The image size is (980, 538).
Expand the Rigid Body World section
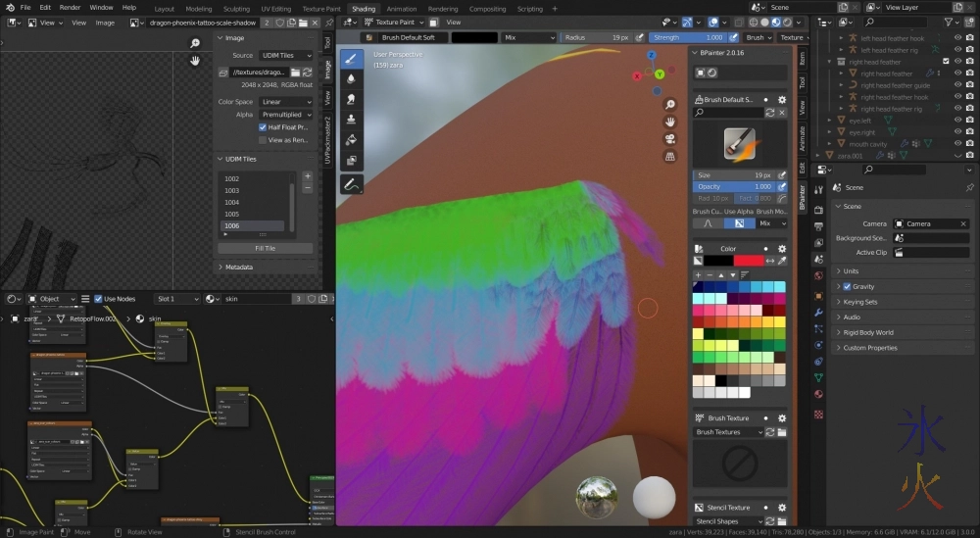pos(868,332)
